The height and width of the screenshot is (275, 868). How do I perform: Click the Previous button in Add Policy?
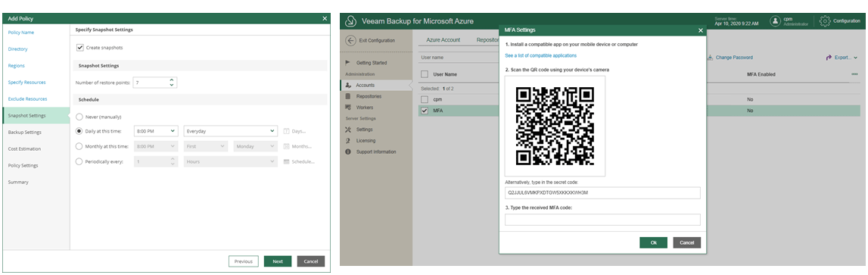coord(243,261)
